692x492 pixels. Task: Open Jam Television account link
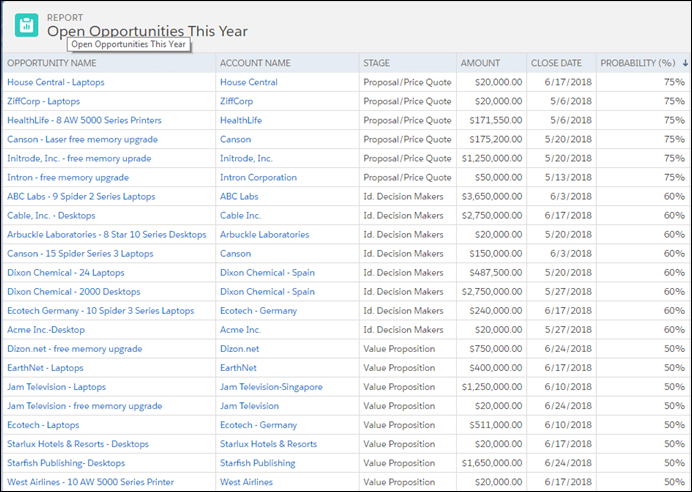249,406
